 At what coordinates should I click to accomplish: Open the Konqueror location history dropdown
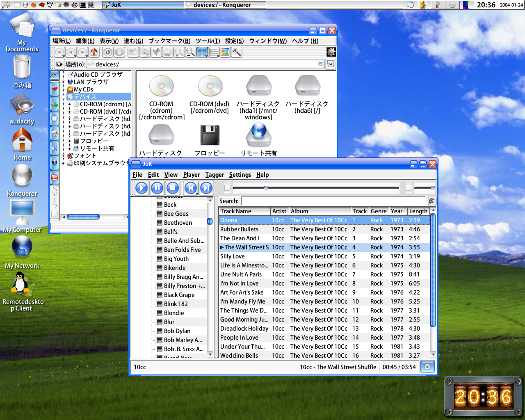pos(321,64)
